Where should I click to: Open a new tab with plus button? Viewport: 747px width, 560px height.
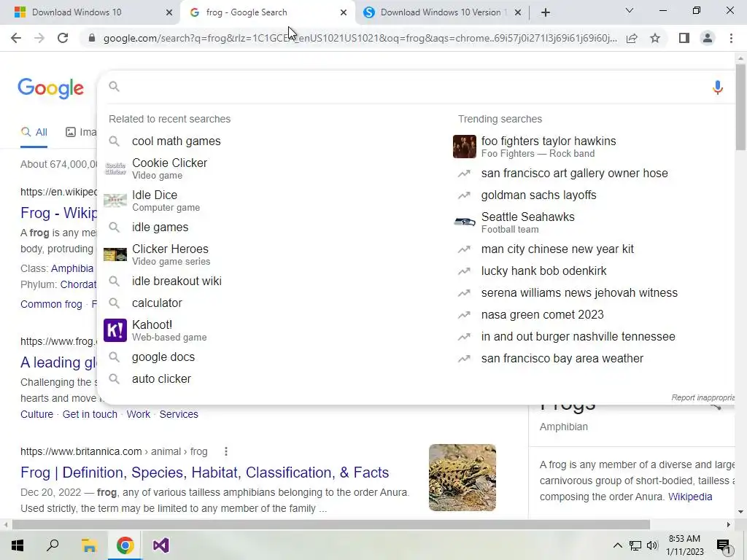click(546, 12)
